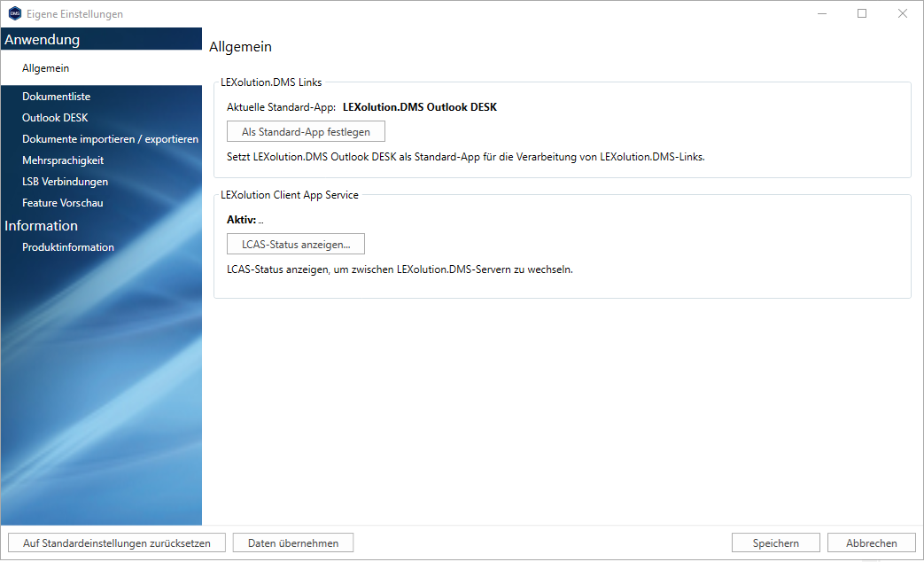Click the Anwendung section header
Viewport: 924px width, 562px height.
point(42,40)
